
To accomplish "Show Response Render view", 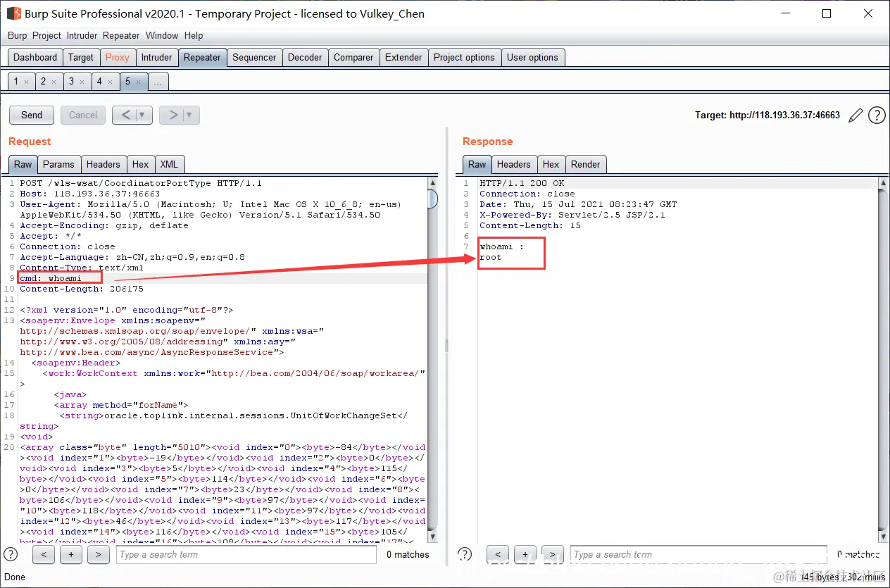I will pos(586,164).
